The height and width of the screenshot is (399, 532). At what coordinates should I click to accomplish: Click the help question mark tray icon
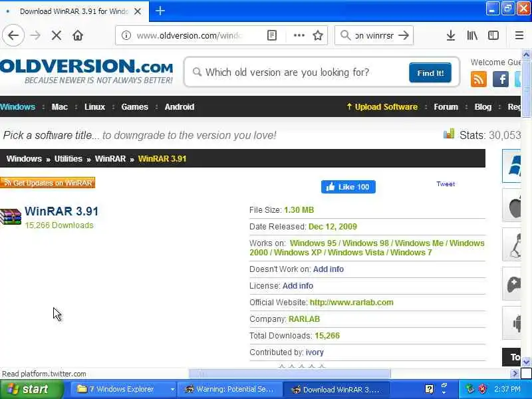429,389
